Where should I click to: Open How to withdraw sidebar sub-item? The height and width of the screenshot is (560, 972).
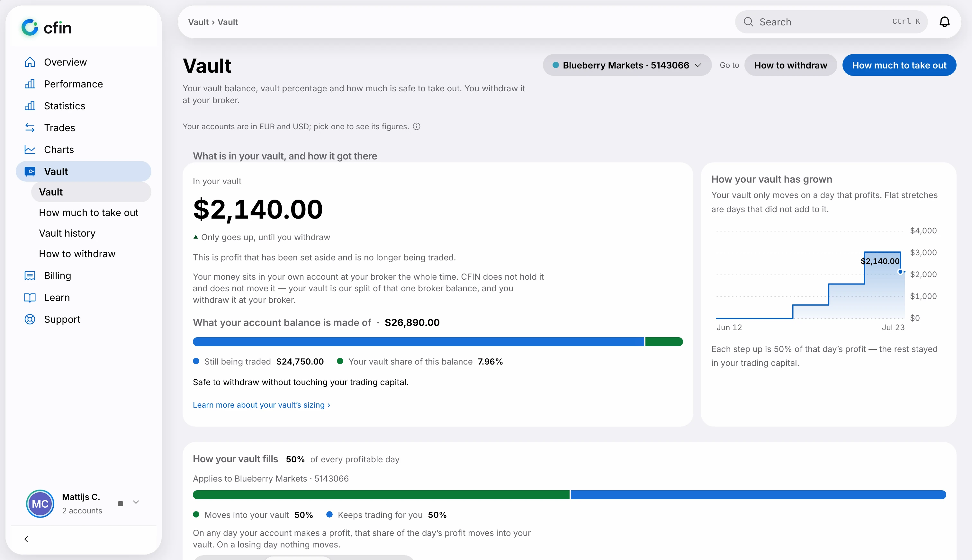(x=91, y=253)
